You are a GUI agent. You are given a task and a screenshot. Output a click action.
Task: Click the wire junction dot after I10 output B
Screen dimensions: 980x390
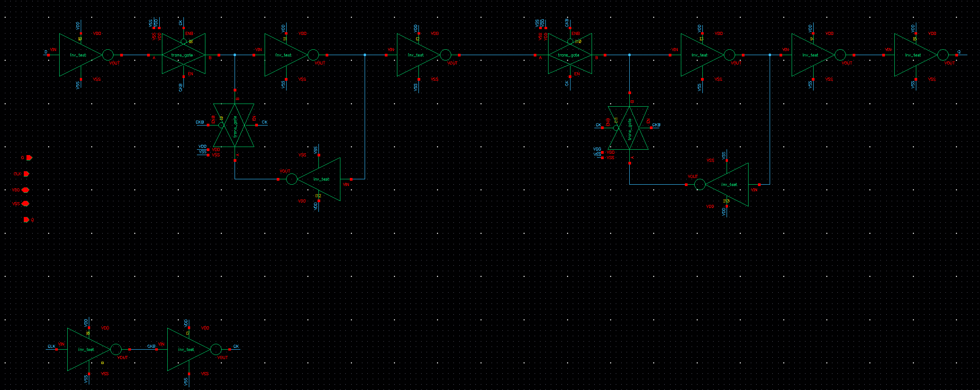[x=629, y=55]
